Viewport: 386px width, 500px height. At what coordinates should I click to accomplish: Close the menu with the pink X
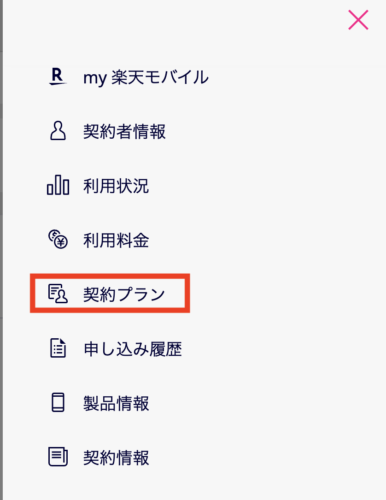(x=358, y=20)
